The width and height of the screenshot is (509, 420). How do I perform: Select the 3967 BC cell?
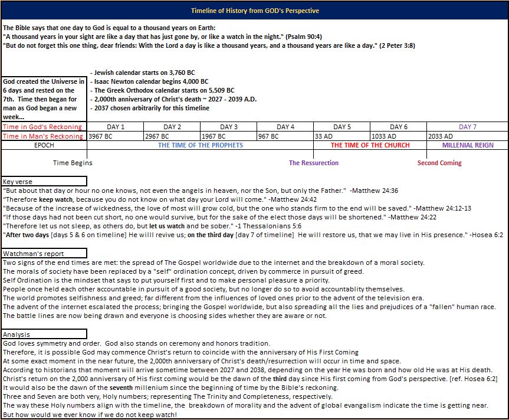(115, 136)
